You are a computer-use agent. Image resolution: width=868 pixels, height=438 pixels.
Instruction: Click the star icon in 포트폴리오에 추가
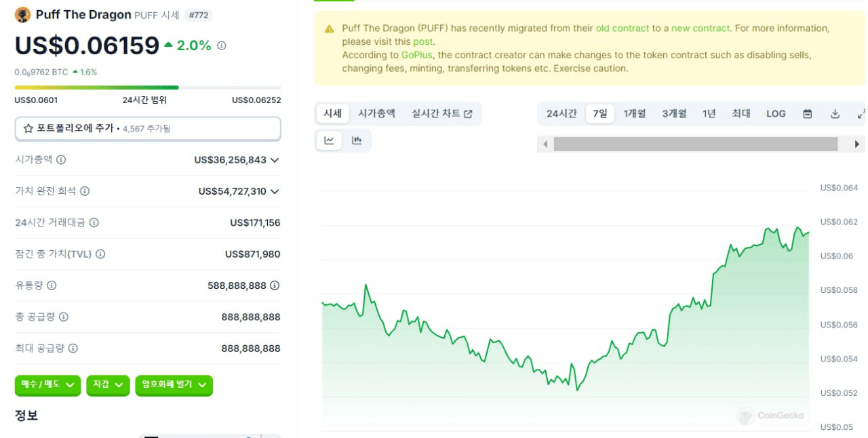pos(28,128)
